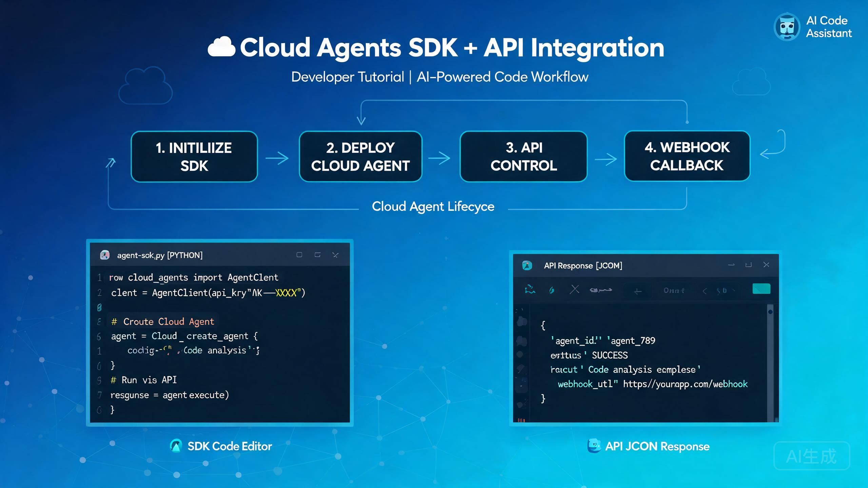This screenshot has width=868, height=488.
Task: Click the left chevron in API Response toolbar
Action: tap(705, 291)
